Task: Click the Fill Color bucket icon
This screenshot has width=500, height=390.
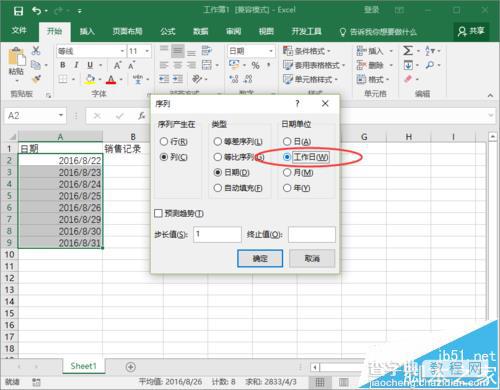Action: click(x=90, y=79)
